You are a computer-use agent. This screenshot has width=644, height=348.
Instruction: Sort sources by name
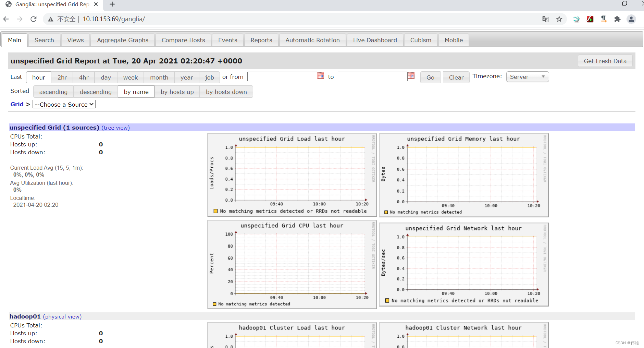point(136,92)
